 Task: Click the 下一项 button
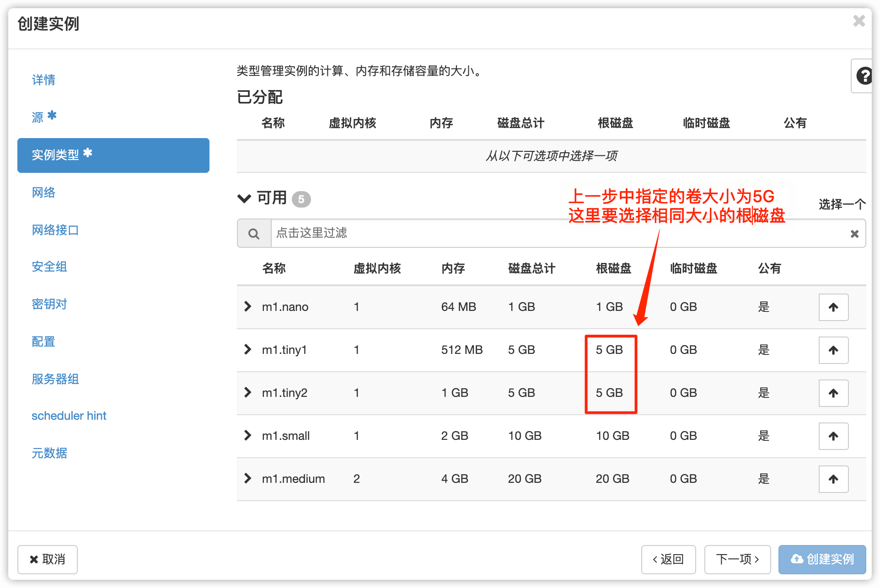click(x=737, y=559)
